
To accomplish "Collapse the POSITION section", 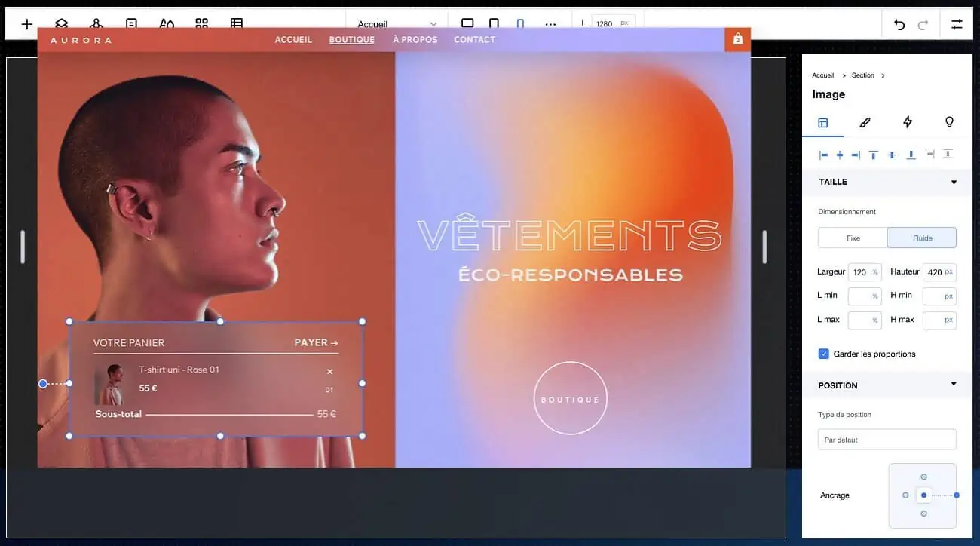I will [954, 384].
